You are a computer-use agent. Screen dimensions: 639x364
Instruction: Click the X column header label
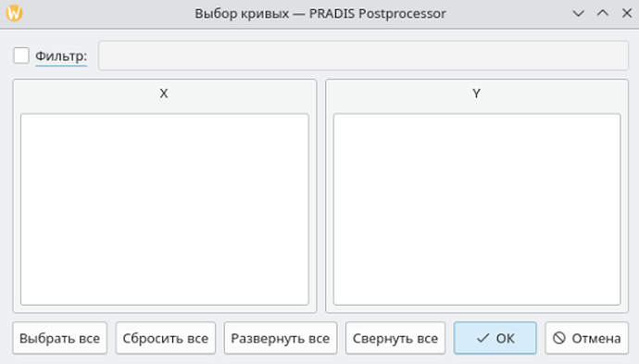click(x=164, y=94)
